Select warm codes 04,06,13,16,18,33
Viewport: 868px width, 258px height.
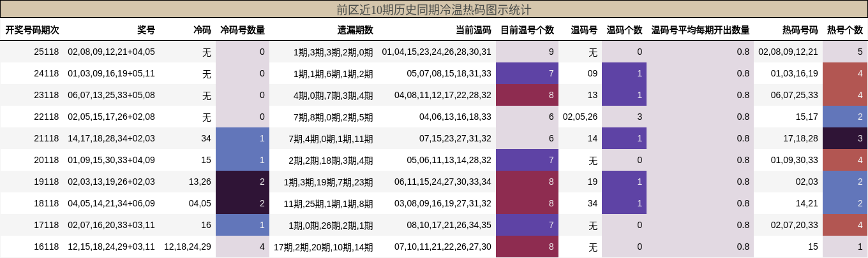456,117
